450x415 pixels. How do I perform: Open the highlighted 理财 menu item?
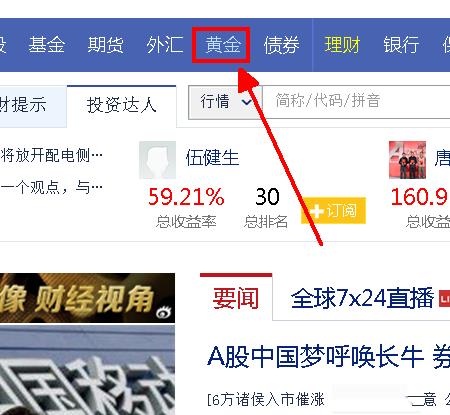tap(342, 45)
